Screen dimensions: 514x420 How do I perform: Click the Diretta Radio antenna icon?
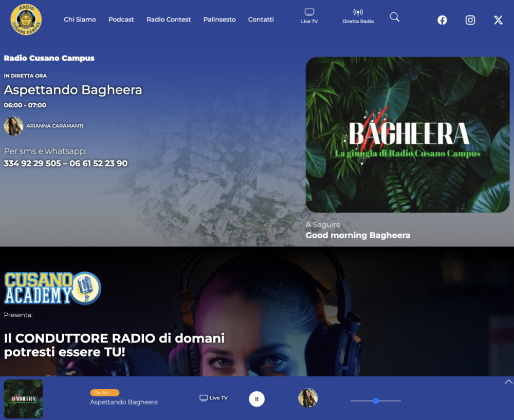(358, 13)
